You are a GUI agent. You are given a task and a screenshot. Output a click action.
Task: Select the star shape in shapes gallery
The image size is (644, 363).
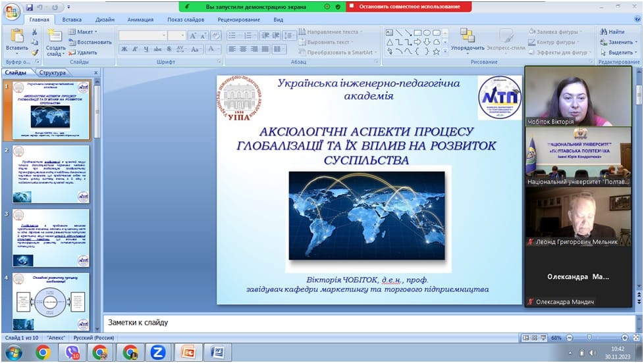tap(436, 51)
